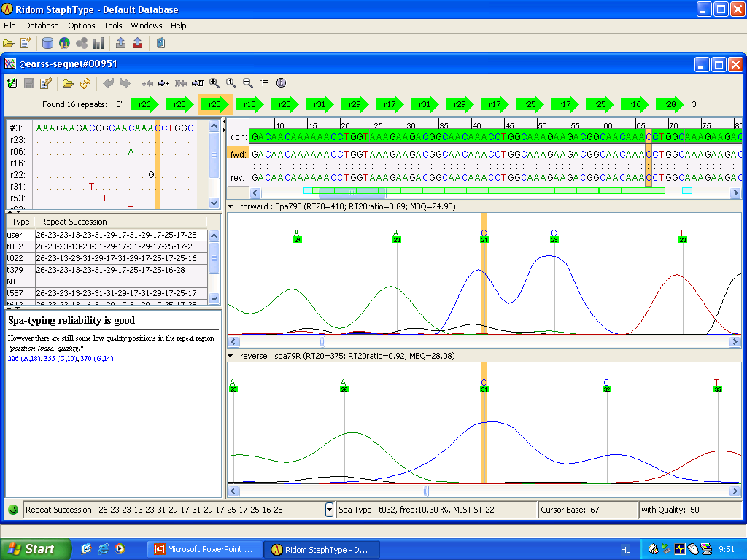The image size is (747, 560).
Task: Click repeat alignment list scroll-down arrow
Action: pyautogui.click(x=214, y=203)
